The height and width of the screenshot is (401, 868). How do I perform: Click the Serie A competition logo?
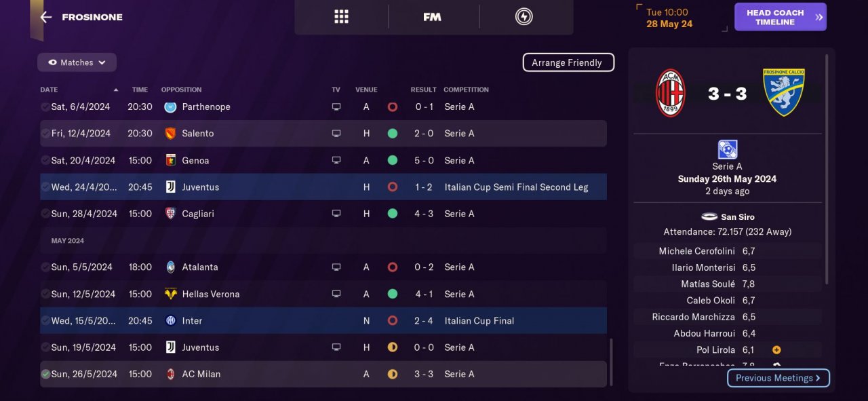(x=727, y=149)
